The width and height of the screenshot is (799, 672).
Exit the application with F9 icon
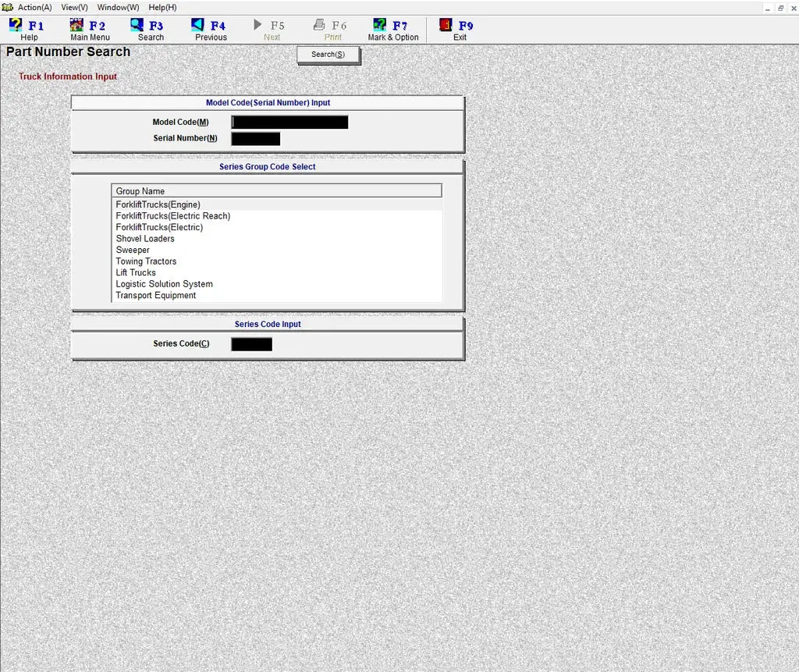[x=446, y=25]
